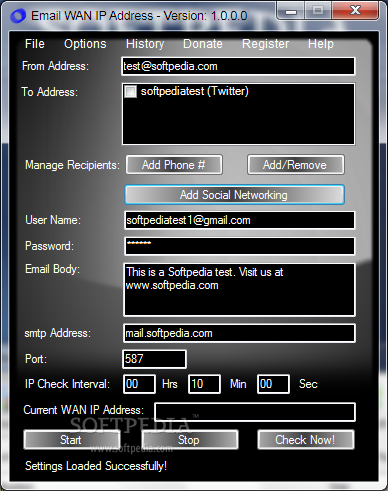Click the Start button
The image size is (388, 491).
coord(72,440)
